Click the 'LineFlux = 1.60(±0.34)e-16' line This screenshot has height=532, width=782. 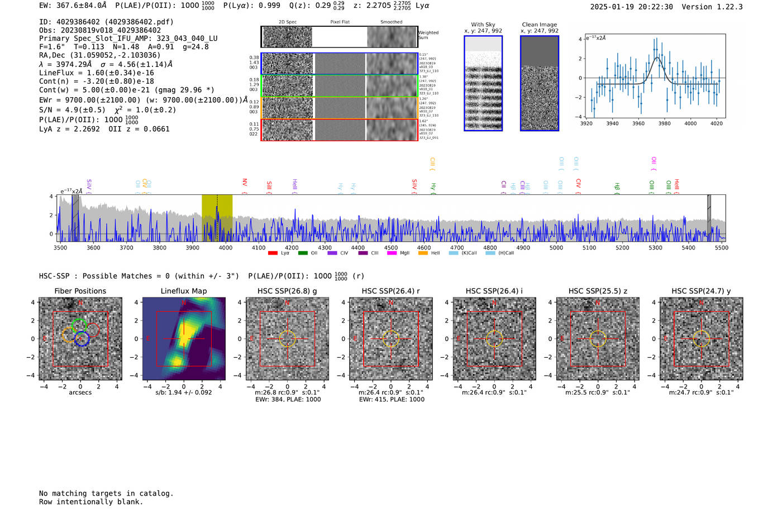(x=97, y=73)
